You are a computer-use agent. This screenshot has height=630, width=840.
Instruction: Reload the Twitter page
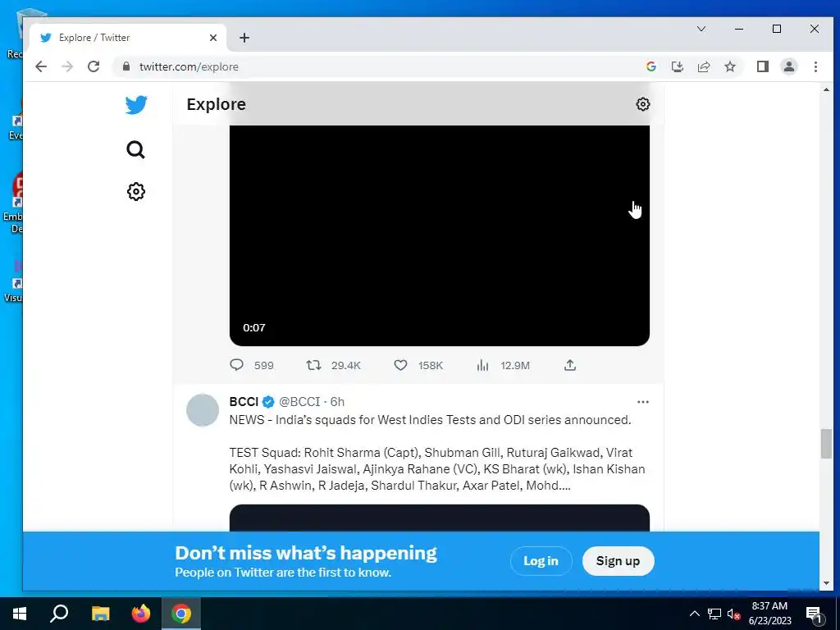coord(94,66)
